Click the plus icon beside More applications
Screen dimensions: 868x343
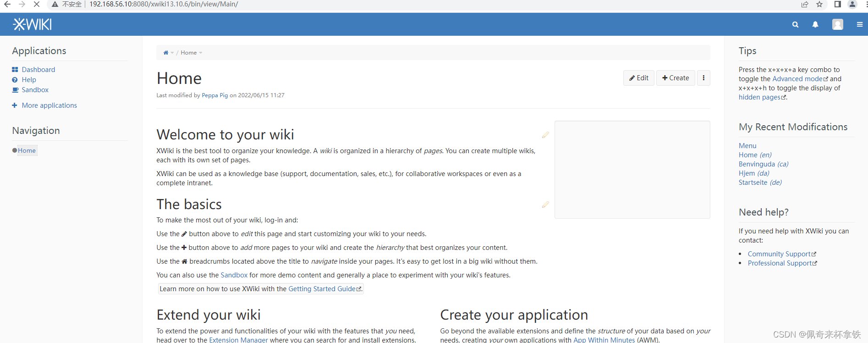[x=15, y=105]
